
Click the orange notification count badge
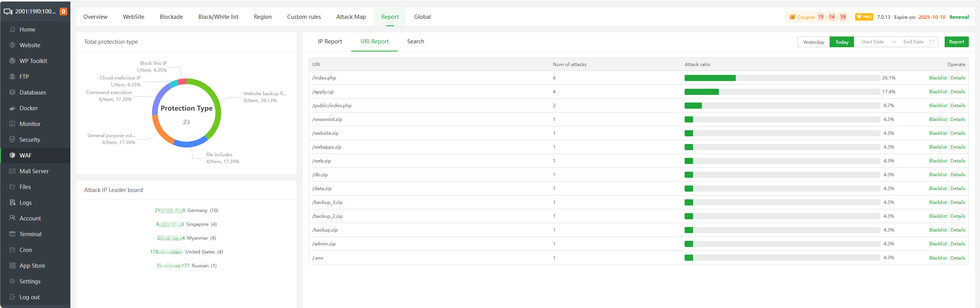[63, 12]
